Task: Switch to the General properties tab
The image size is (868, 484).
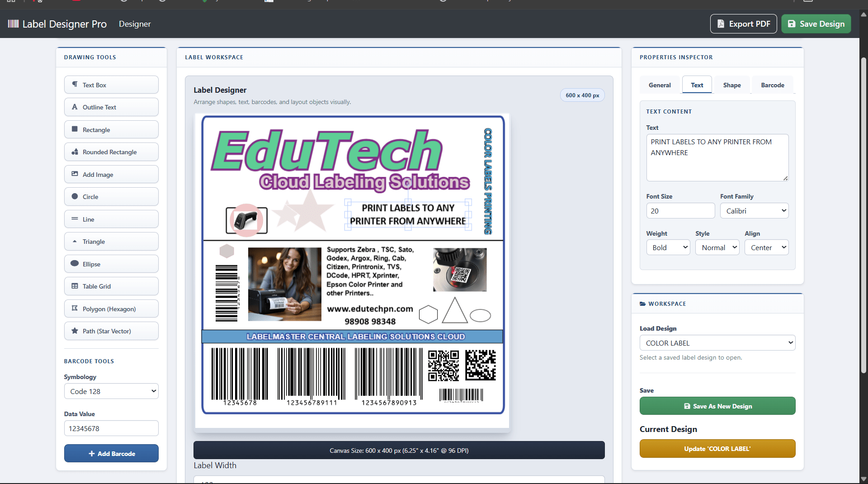Action: (660, 85)
